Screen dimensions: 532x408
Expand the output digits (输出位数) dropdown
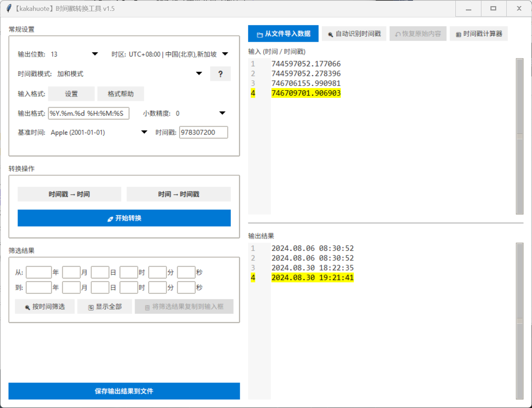95,54
